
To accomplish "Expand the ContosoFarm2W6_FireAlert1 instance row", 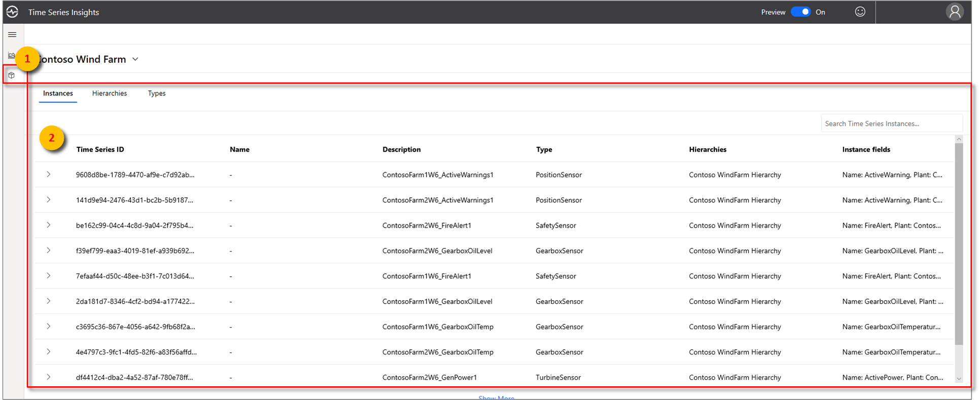I will click(49, 225).
